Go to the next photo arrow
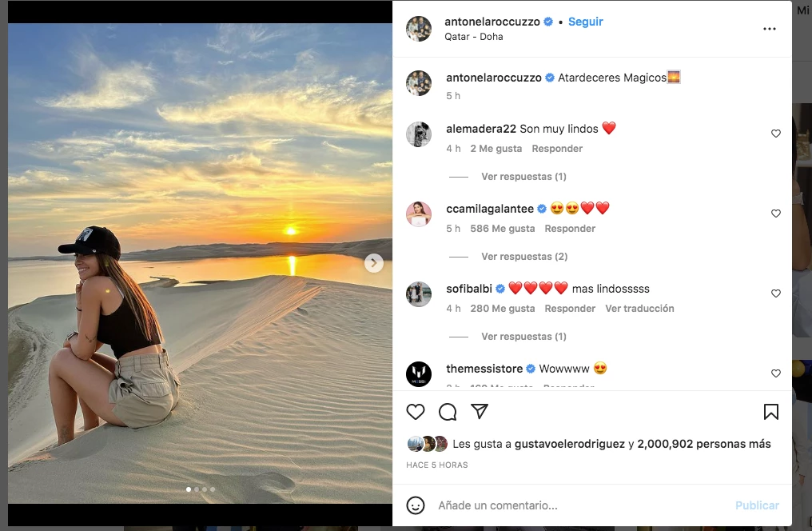 coord(373,263)
